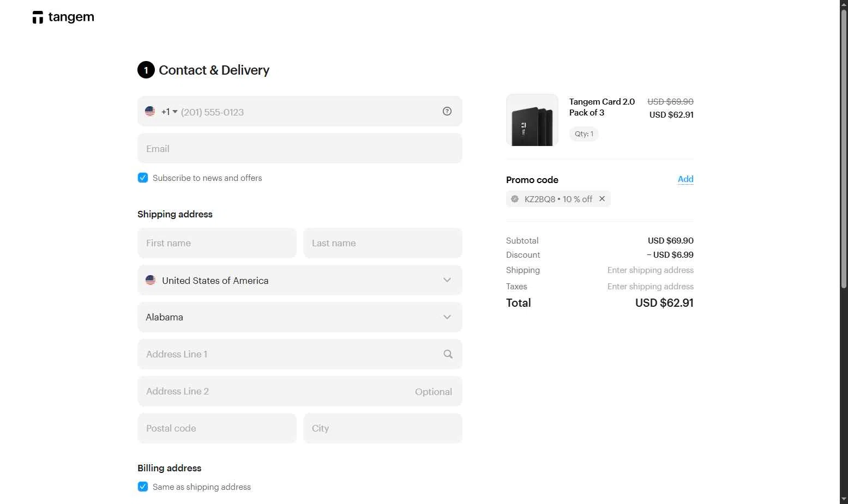The height and width of the screenshot is (504, 848).
Task: Click the promo code verified badge icon
Action: [515, 199]
